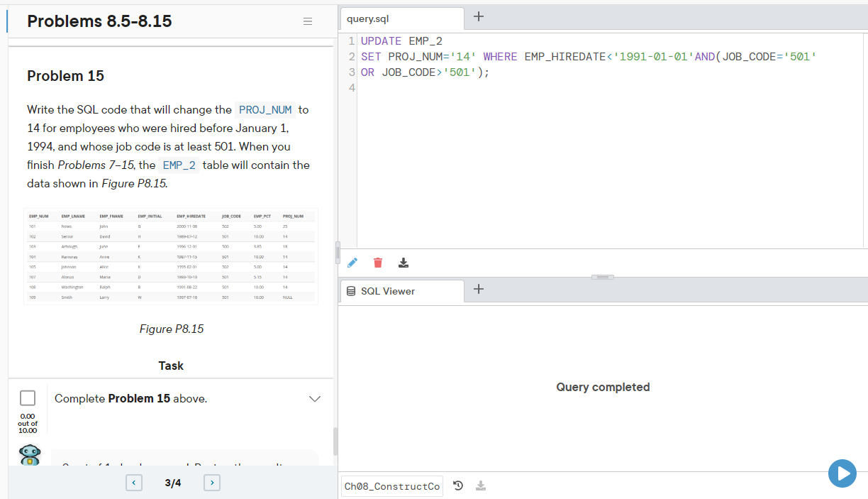868x499 pixels.
Task: Click the history restore icon near Ch08_ConstructCo
Action: [x=458, y=486]
